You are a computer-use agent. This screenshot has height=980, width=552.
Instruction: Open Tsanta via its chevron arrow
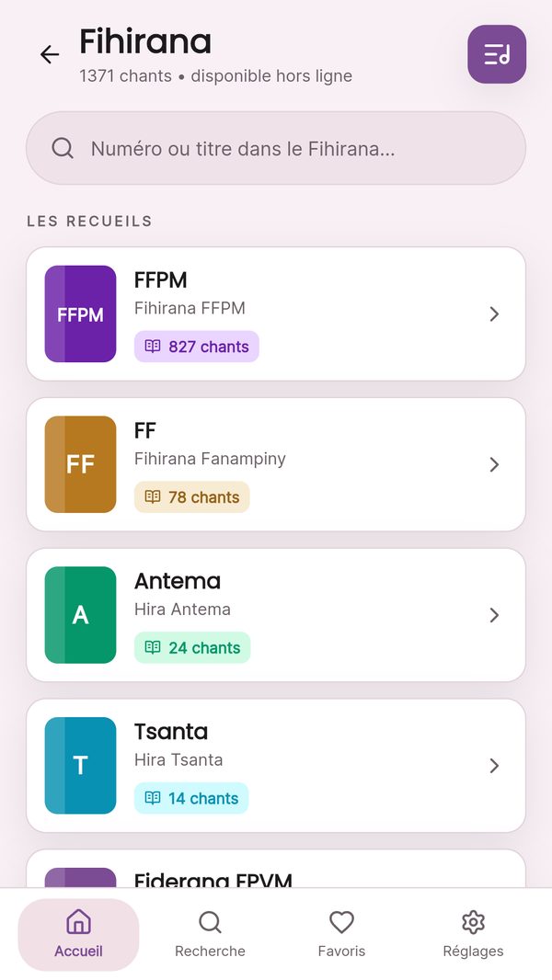(494, 766)
